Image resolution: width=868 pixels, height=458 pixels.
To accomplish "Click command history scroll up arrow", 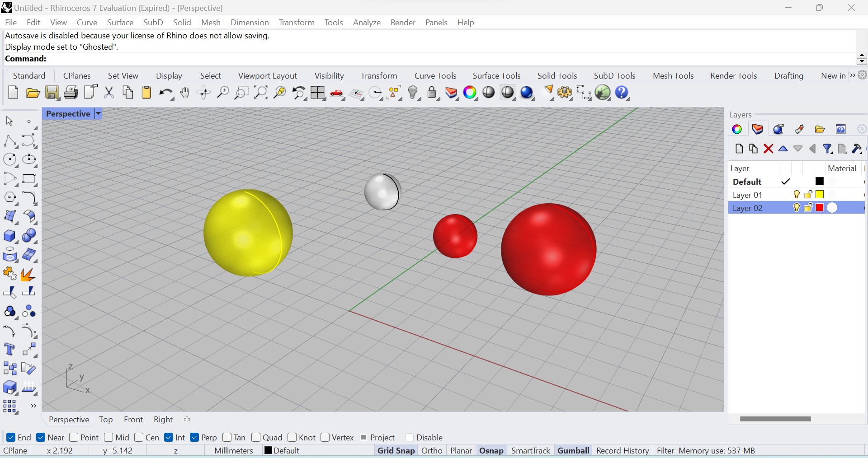I will (862, 56).
